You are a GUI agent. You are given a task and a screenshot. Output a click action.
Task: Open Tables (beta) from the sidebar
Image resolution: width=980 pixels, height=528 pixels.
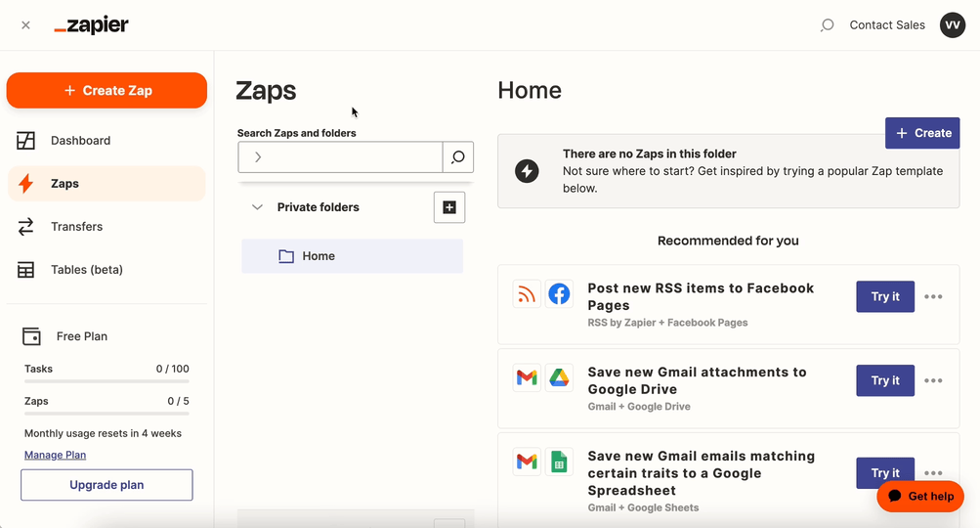click(86, 270)
